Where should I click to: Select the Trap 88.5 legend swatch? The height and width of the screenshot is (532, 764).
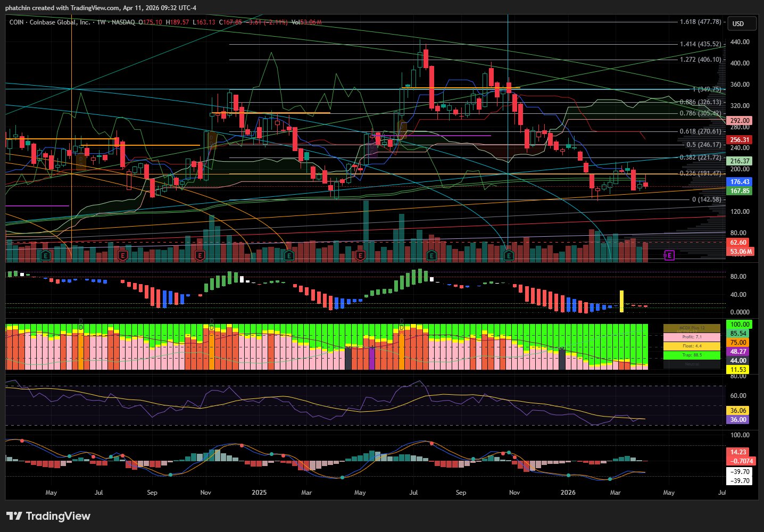pos(692,355)
